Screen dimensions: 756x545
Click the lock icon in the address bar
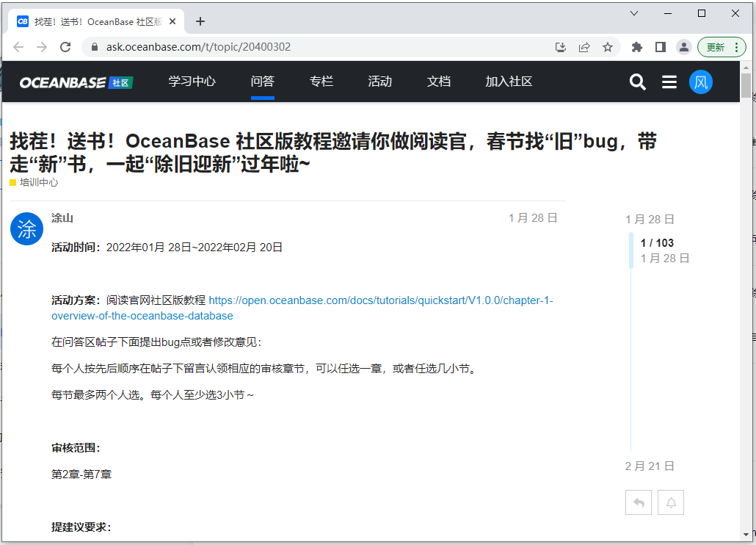[95, 47]
